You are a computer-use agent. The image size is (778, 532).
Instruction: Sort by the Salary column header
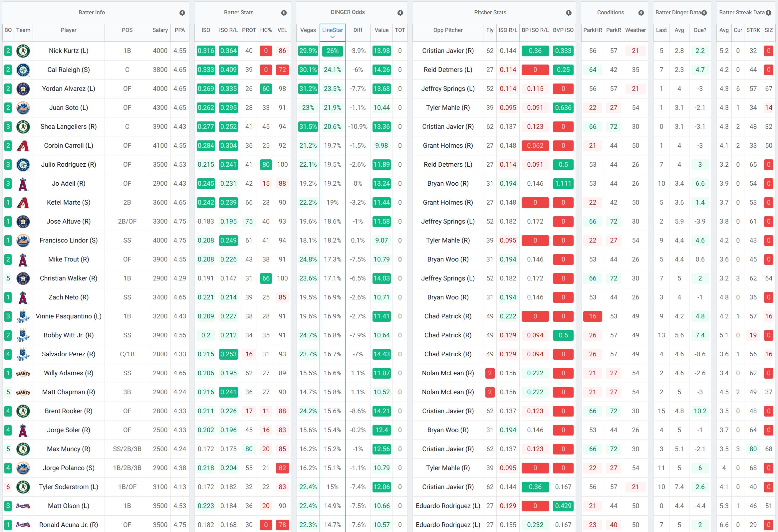(x=160, y=30)
